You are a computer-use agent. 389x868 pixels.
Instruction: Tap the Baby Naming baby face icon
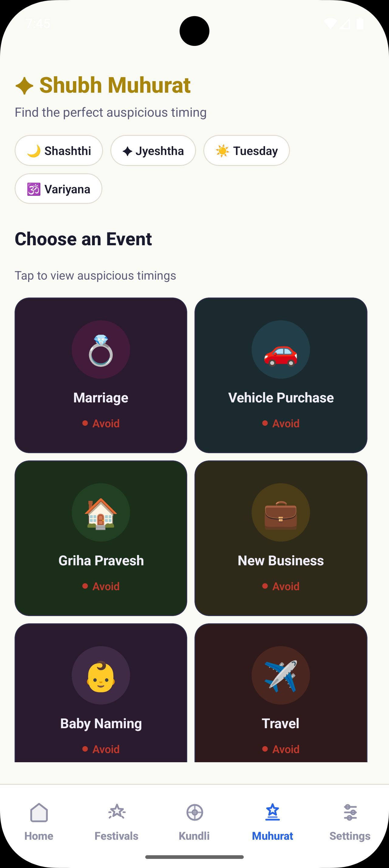pyautogui.click(x=101, y=676)
